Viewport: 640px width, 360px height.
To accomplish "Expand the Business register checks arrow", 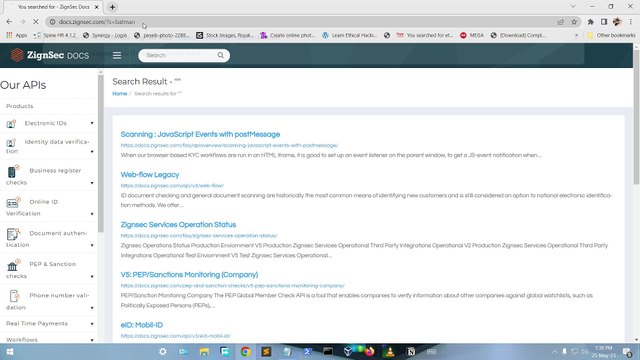I will point(92,183).
